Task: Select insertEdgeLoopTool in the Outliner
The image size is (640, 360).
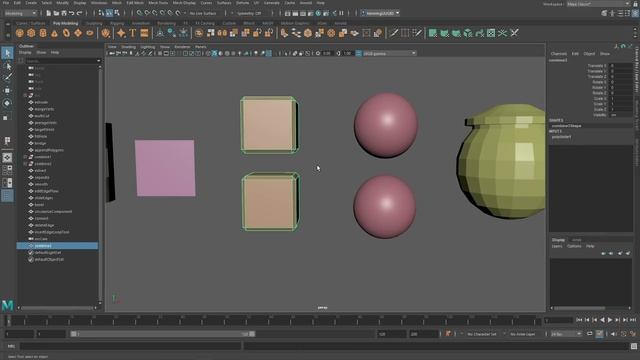Action: click(x=52, y=232)
